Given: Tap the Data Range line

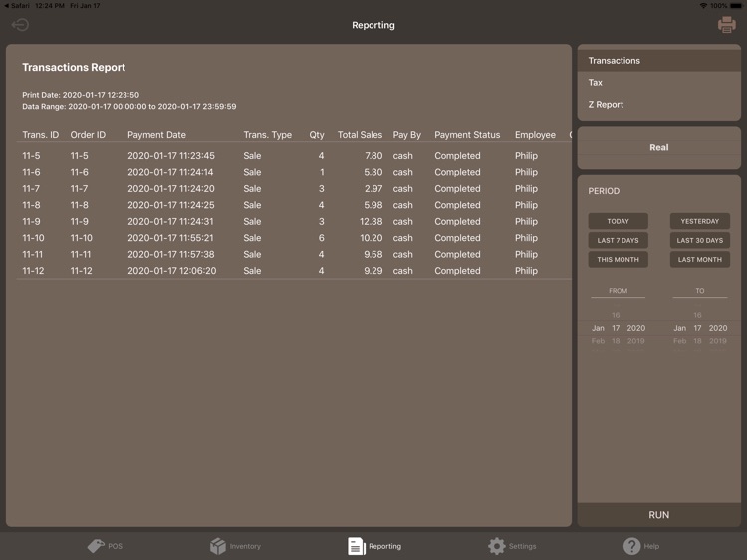Looking at the screenshot, I should [x=129, y=106].
